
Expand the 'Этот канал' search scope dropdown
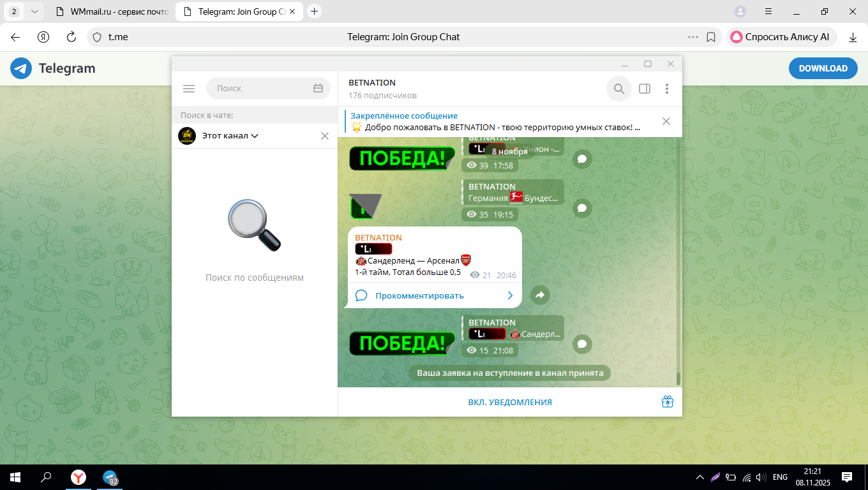coord(230,136)
